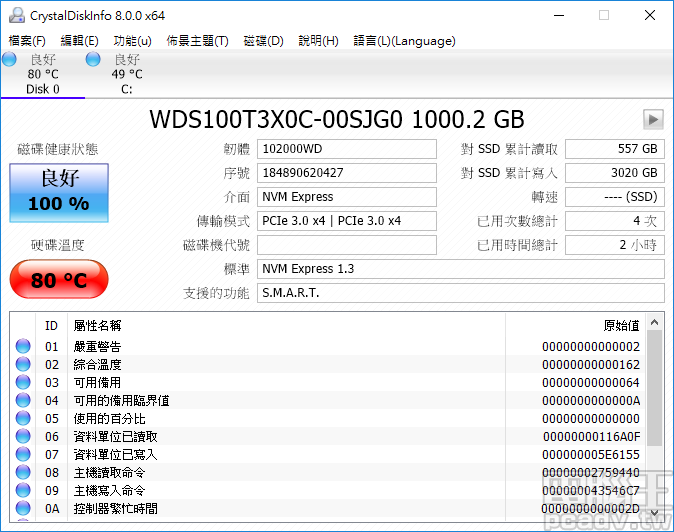674x532 pixels.
Task: Click status circle of attribute 04 可用的備用臨界值
Action: pyautogui.click(x=23, y=401)
